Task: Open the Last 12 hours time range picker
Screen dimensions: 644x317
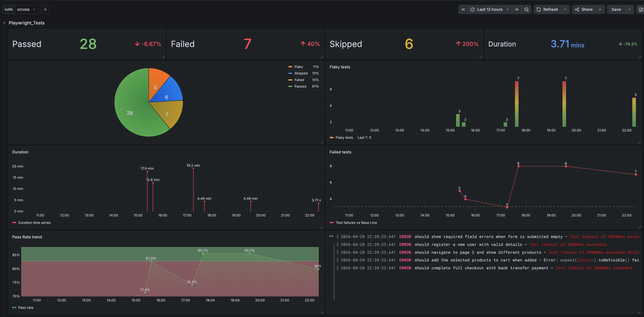Action: point(489,9)
